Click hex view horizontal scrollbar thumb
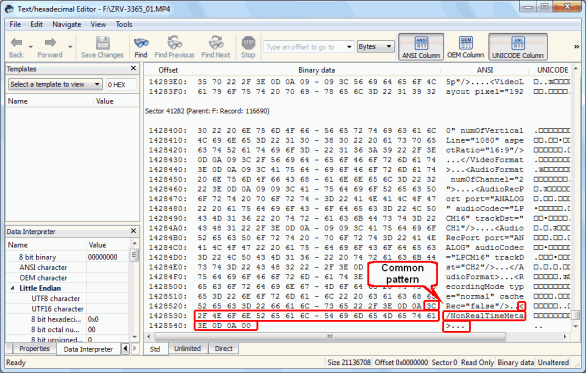 point(329,336)
